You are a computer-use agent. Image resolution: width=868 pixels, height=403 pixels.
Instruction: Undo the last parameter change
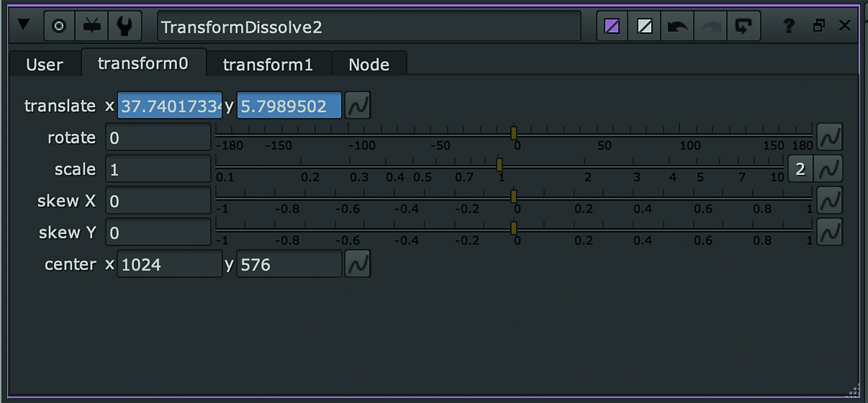pos(677,26)
